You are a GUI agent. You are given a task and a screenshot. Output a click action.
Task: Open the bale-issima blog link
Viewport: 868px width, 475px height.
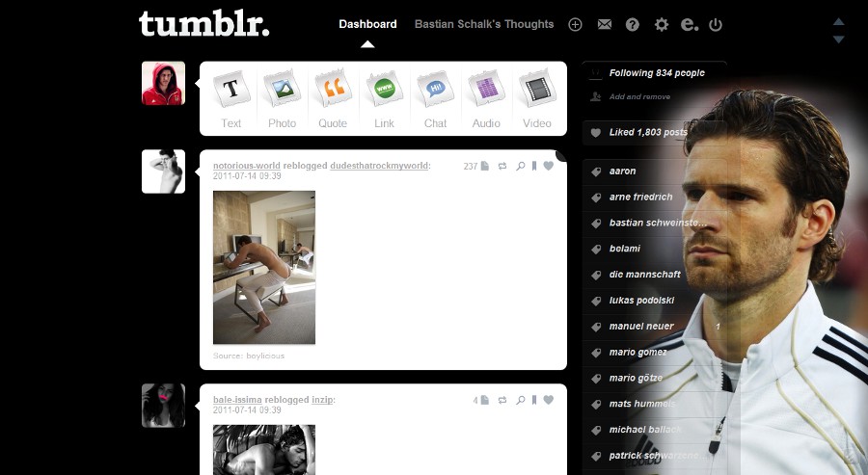(237, 400)
